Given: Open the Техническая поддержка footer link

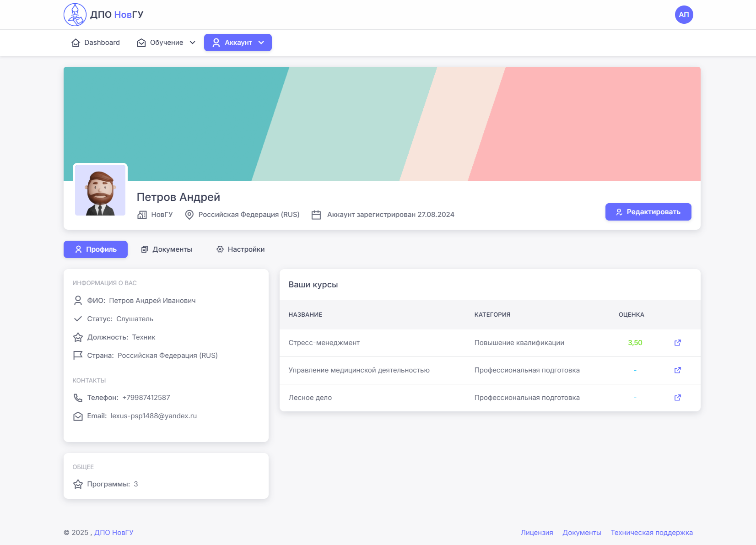Looking at the screenshot, I should [651, 533].
